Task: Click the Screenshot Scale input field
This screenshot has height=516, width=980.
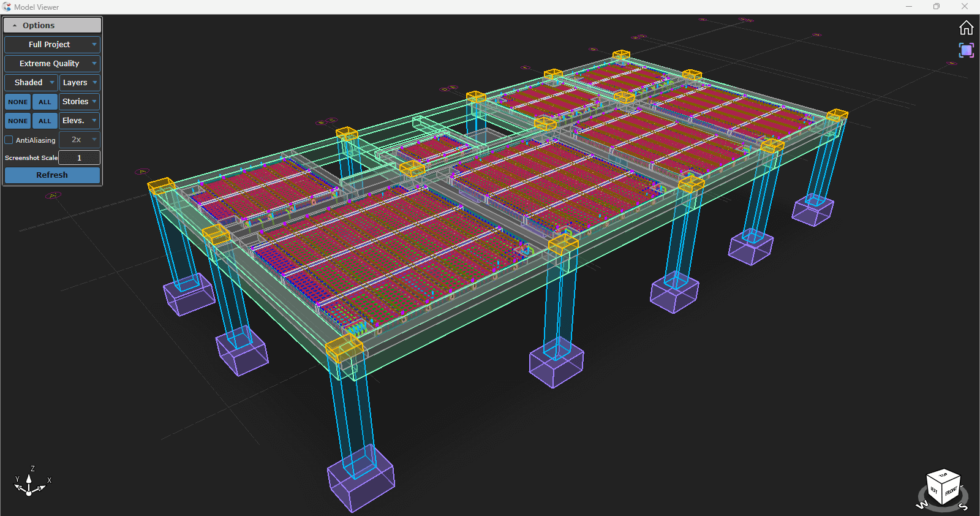Action: (79, 158)
